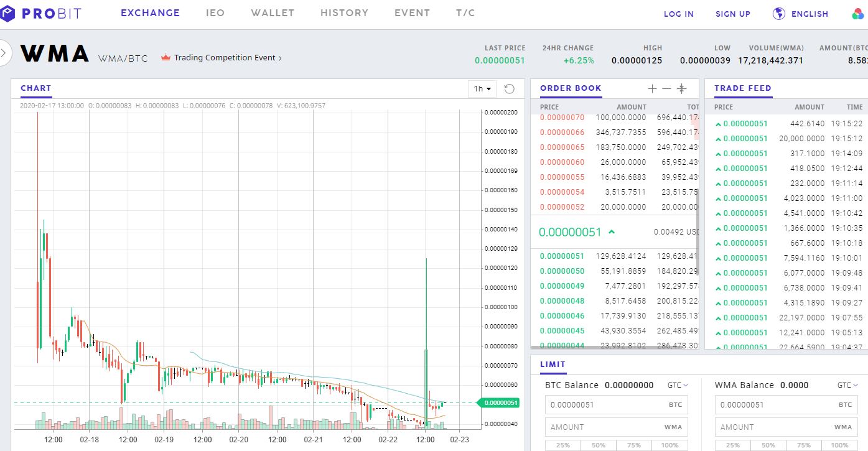
Task: Click the buy price BTC input field
Action: tap(616, 405)
